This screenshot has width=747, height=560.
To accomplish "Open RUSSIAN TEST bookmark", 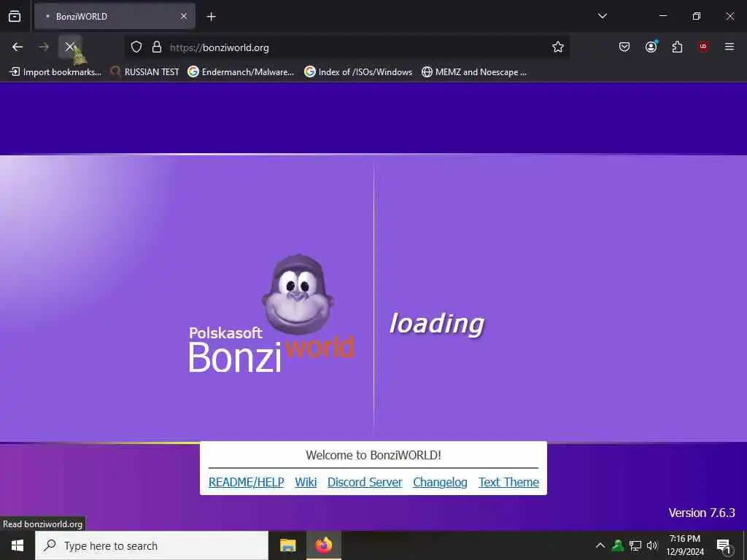I will (x=144, y=72).
